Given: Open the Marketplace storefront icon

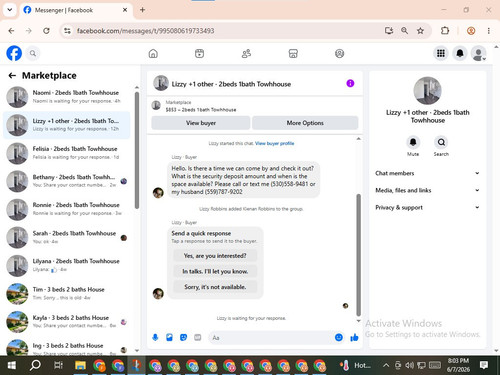Looking at the screenshot, I should (293, 54).
